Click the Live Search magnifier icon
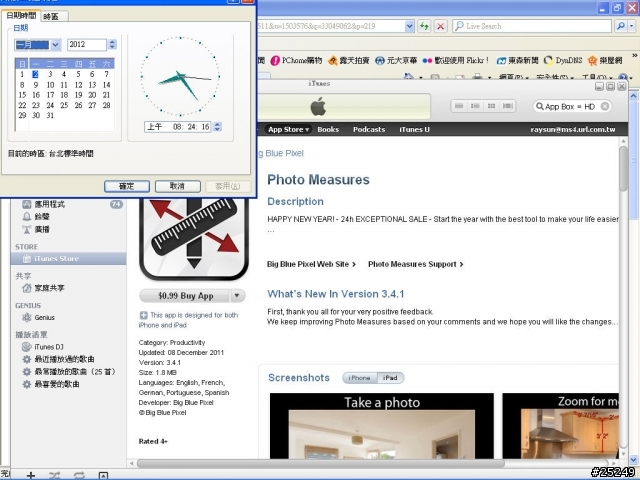The width and height of the screenshot is (640, 480). pos(621,26)
